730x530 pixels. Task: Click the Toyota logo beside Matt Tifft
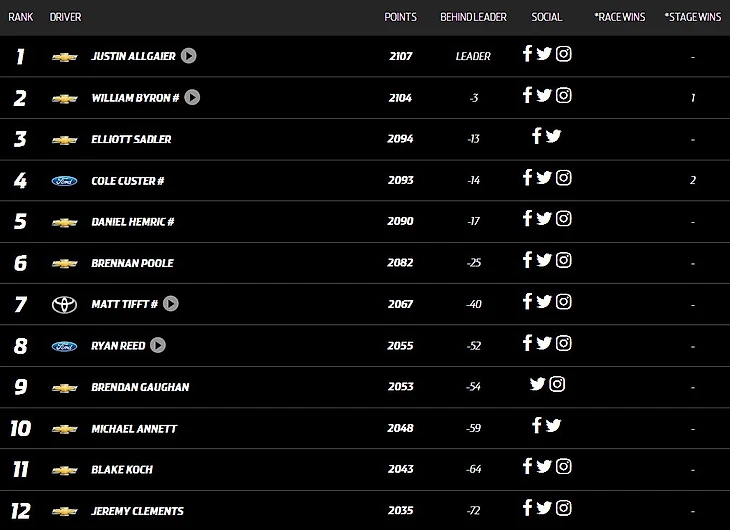[64, 304]
